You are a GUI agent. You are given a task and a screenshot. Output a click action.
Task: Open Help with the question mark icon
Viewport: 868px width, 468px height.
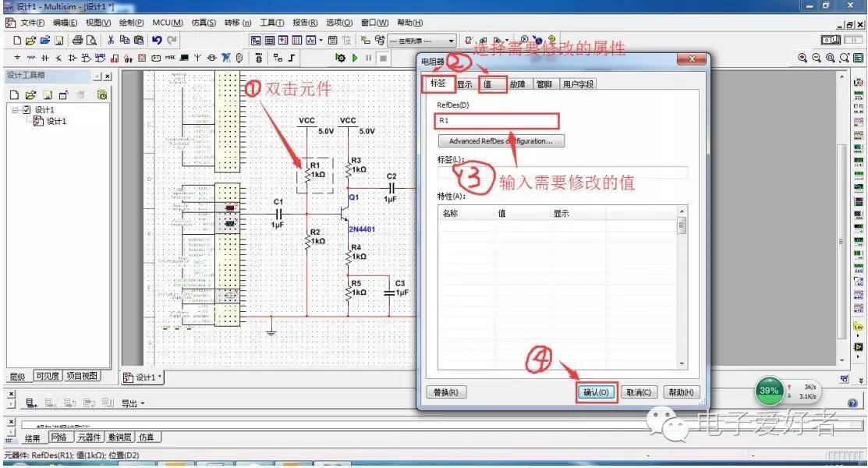pyautogui.click(x=551, y=40)
